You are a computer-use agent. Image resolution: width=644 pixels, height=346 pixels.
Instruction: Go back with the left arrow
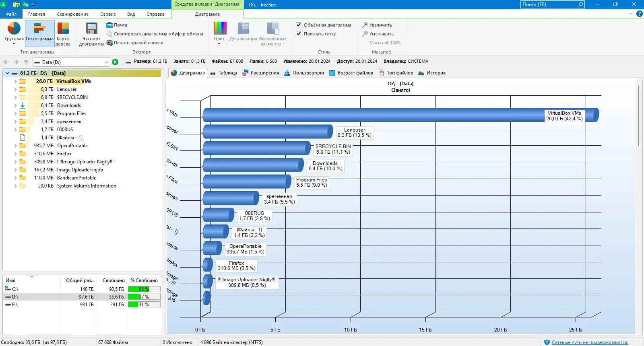pyautogui.click(x=6, y=62)
